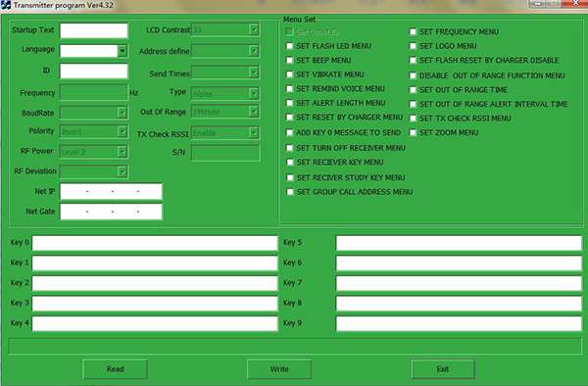
Task: Toggle SET TURN OFF RECEIVER MENU
Action: pos(289,148)
